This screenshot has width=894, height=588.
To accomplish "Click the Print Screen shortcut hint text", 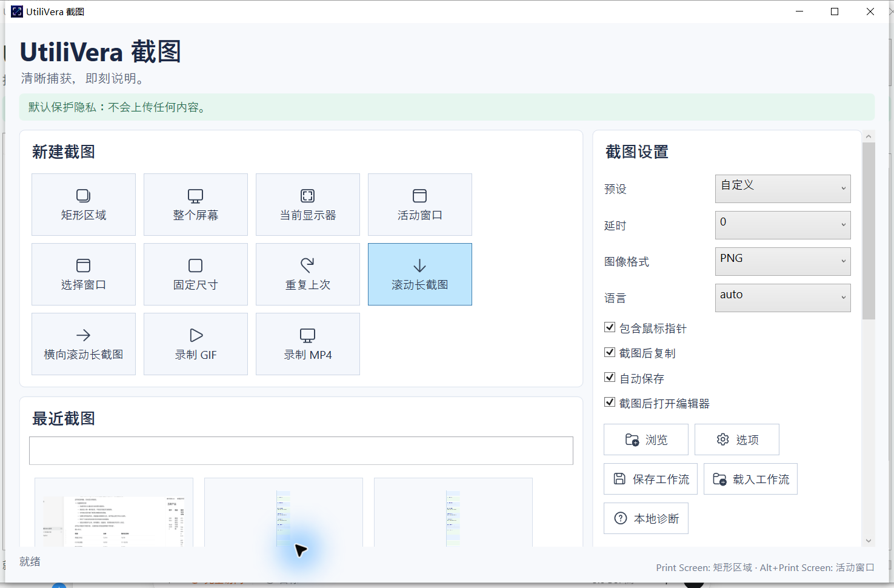I will pyautogui.click(x=765, y=567).
